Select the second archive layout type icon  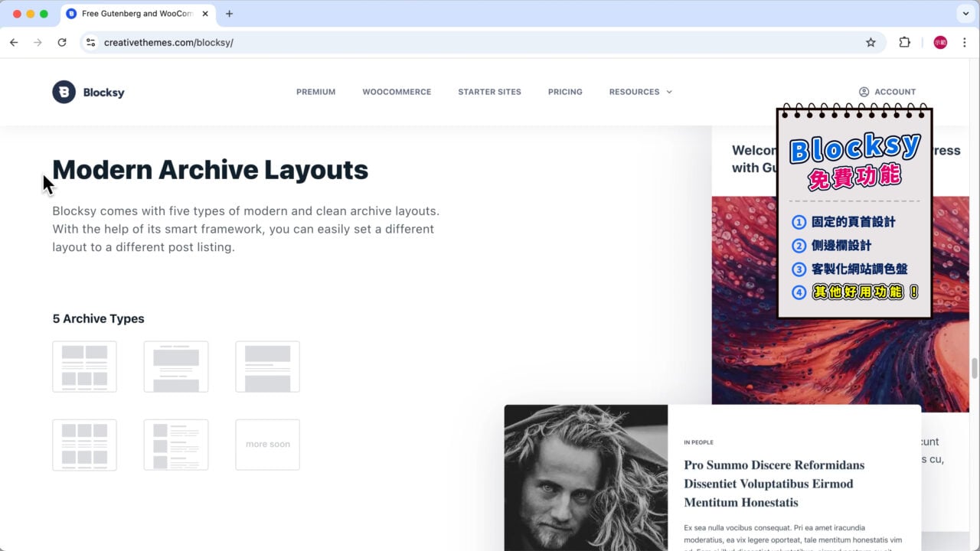(x=176, y=367)
